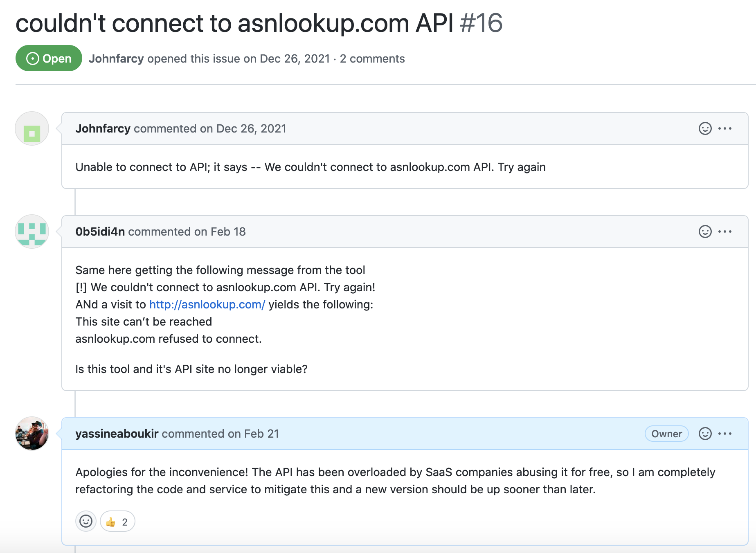Open options menu on Johnfarcy's comment

click(725, 128)
